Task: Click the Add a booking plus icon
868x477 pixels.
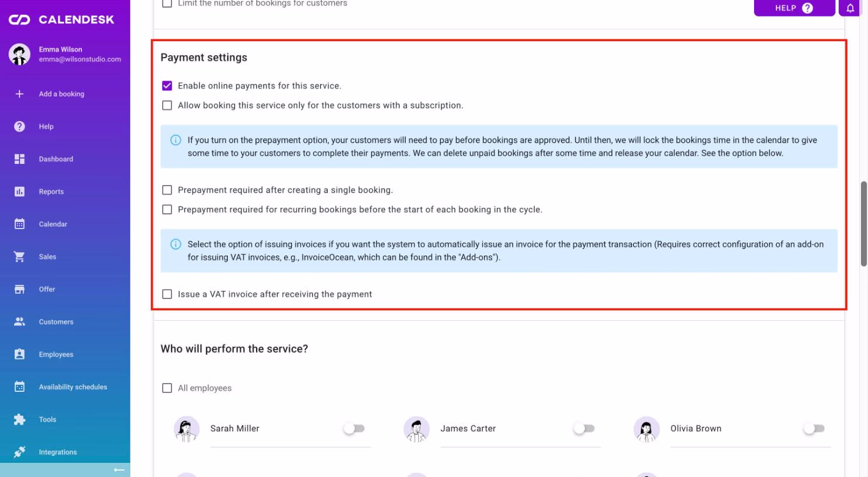Action: coord(19,94)
